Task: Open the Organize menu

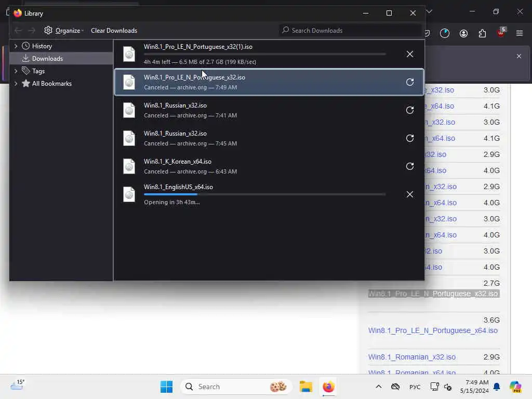Action: pyautogui.click(x=64, y=31)
